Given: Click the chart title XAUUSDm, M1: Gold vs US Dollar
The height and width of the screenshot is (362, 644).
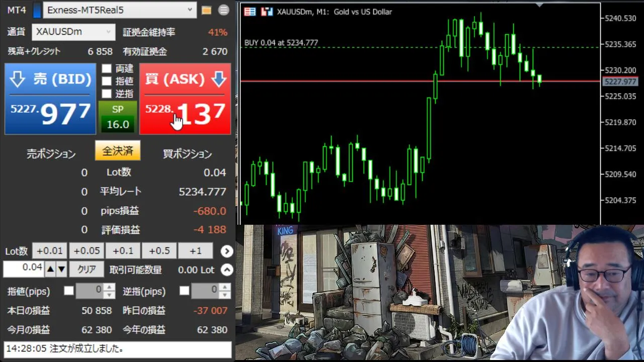Looking at the screenshot, I should 335,12.
